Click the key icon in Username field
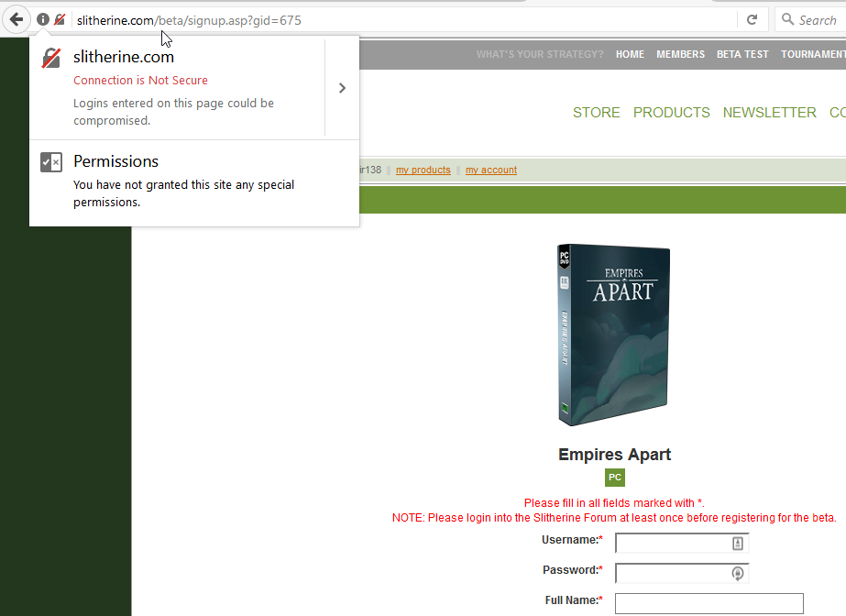Viewport: 846px width, 616px height. 738,544
